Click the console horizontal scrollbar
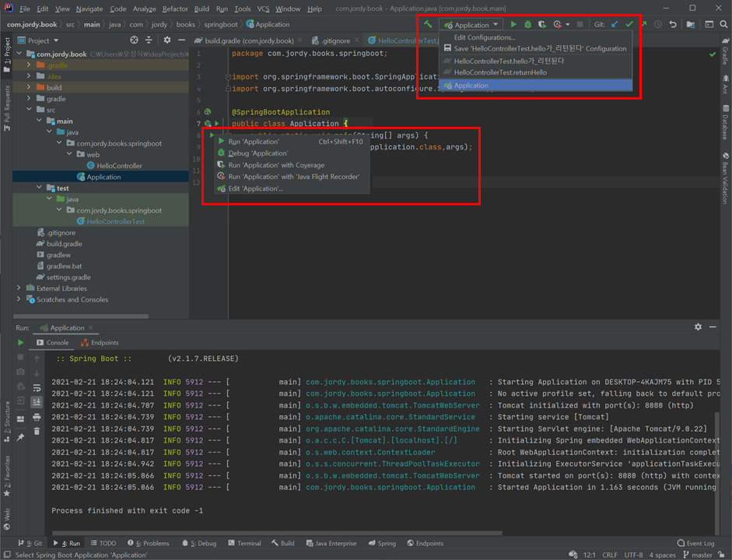 pyautogui.click(x=277, y=533)
